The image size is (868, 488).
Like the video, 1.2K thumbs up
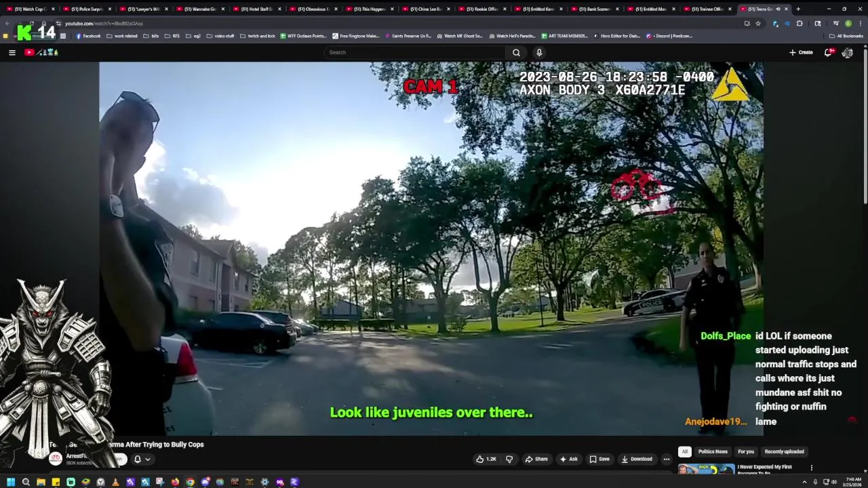point(486,459)
